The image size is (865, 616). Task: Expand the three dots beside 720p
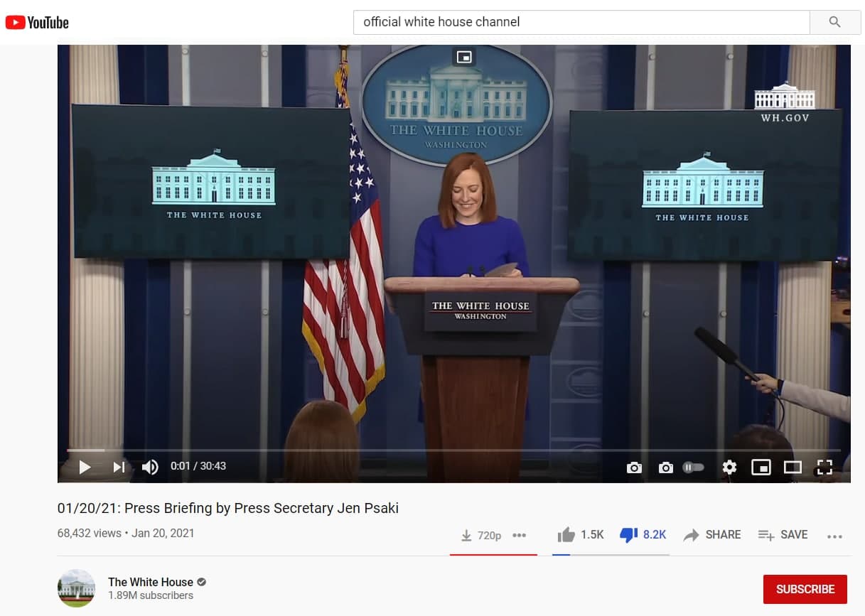520,536
